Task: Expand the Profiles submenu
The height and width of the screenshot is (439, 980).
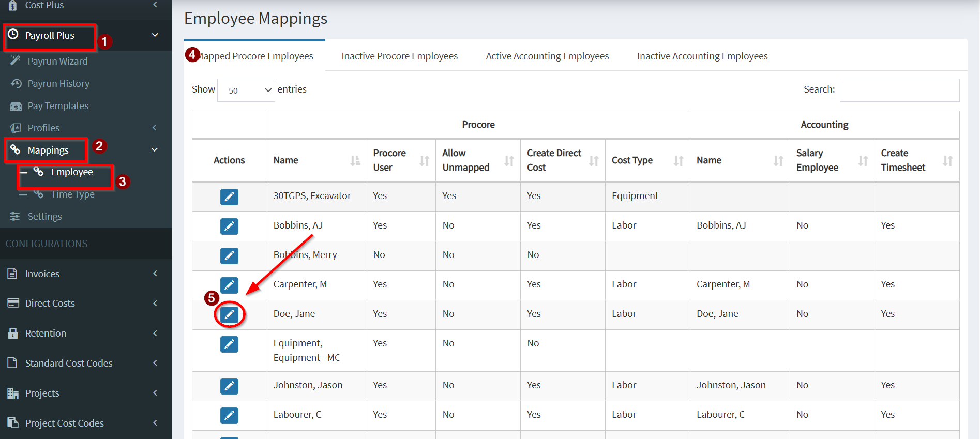Action: click(155, 128)
